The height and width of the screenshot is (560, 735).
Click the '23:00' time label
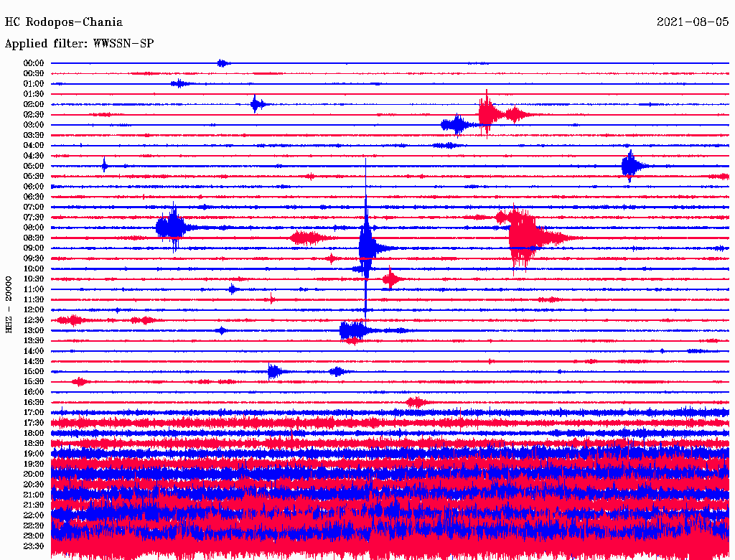(x=34, y=536)
